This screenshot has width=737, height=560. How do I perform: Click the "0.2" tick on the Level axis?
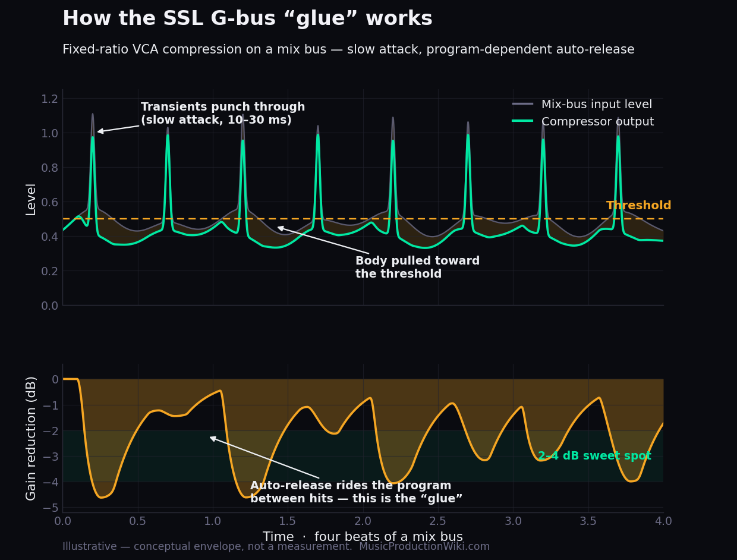coord(49,271)
